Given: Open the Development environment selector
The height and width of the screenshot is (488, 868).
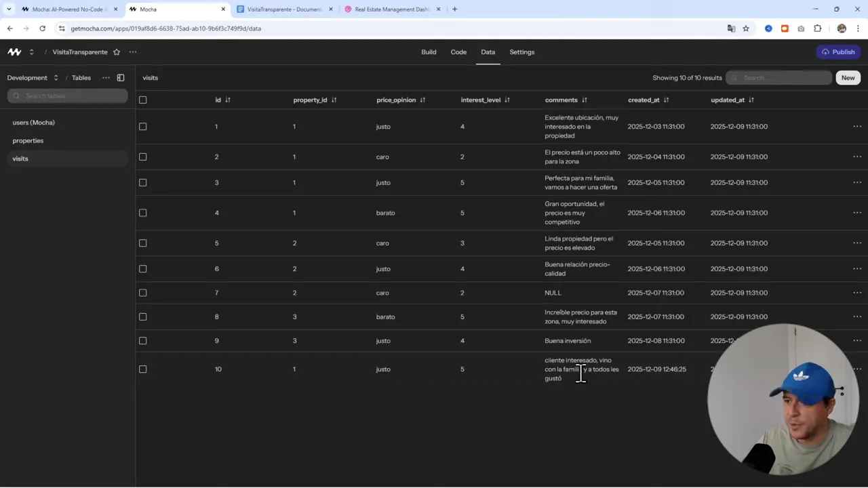Looking at the screenshot, I should pyautogui.click(x=31, y=77).
